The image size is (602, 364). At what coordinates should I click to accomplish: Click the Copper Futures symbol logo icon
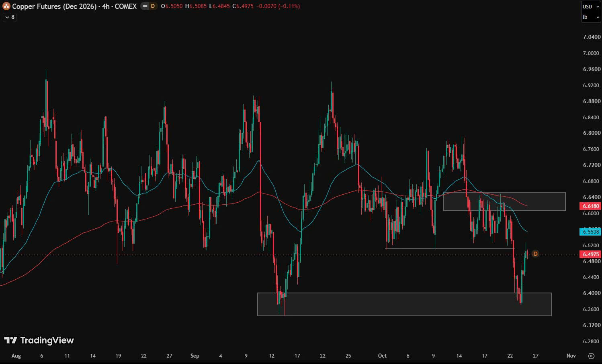pos(6,6)
